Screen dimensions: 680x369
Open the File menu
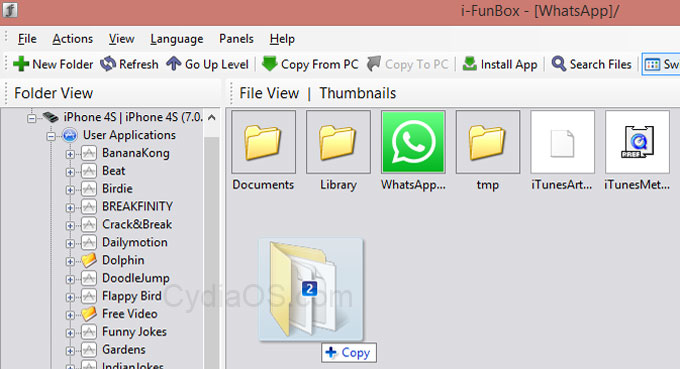27,39
